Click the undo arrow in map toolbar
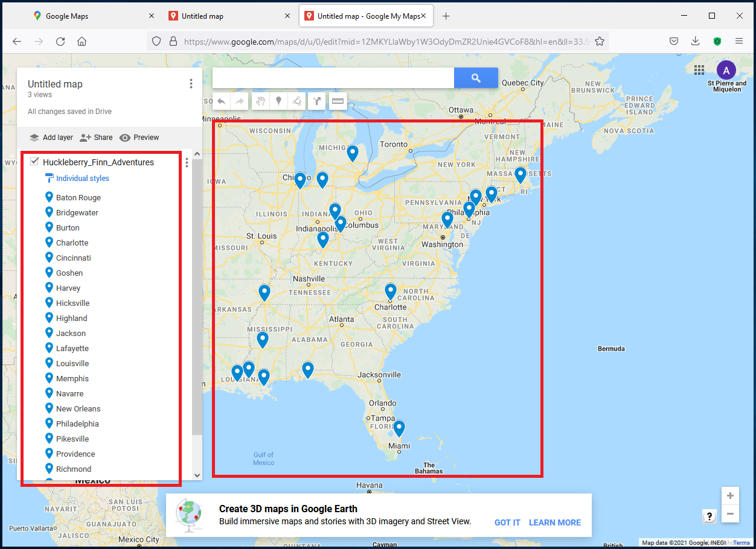Viewport: 756px width, 549px height. 221,101
